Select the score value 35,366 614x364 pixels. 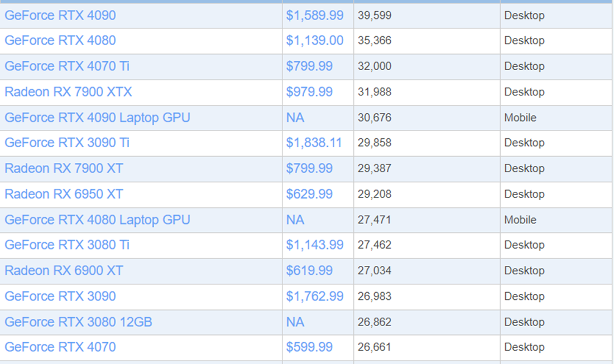click(375, 41)
